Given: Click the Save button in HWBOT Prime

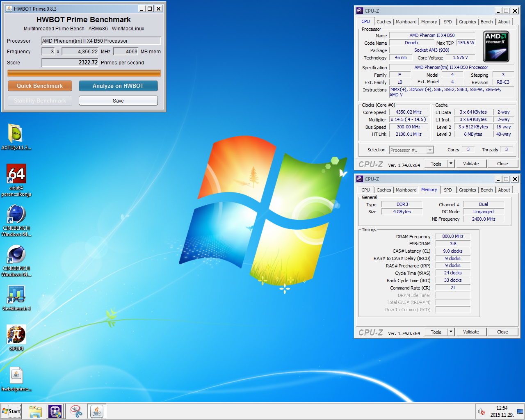Looking at the screenshot, I should pos(118,100).
